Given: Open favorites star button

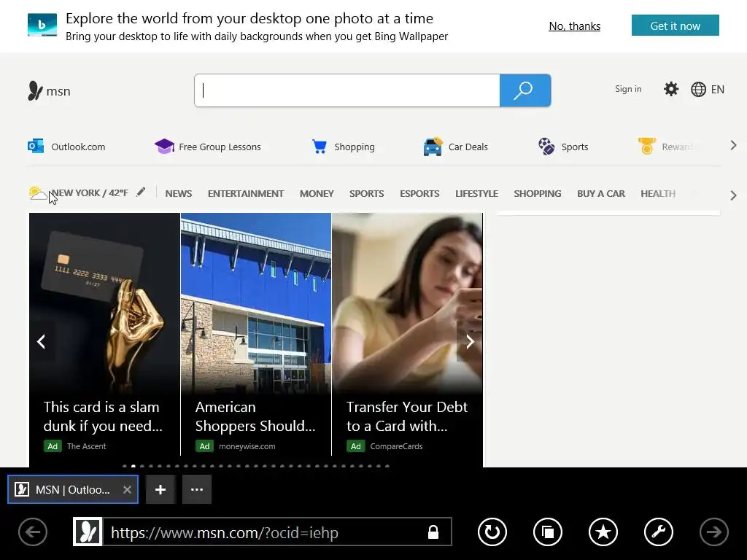Looking at the screenshot, I should tap(603, 532).
